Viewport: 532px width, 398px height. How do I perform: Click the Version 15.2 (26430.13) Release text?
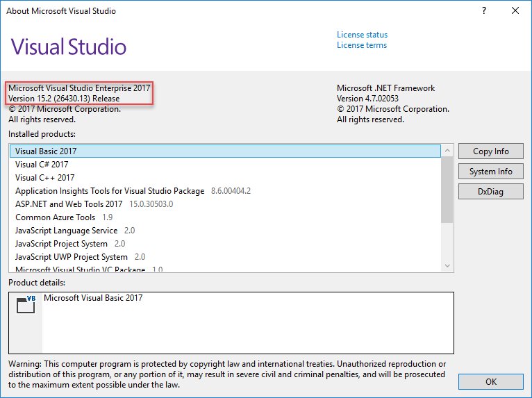click(x=64, y=99)
